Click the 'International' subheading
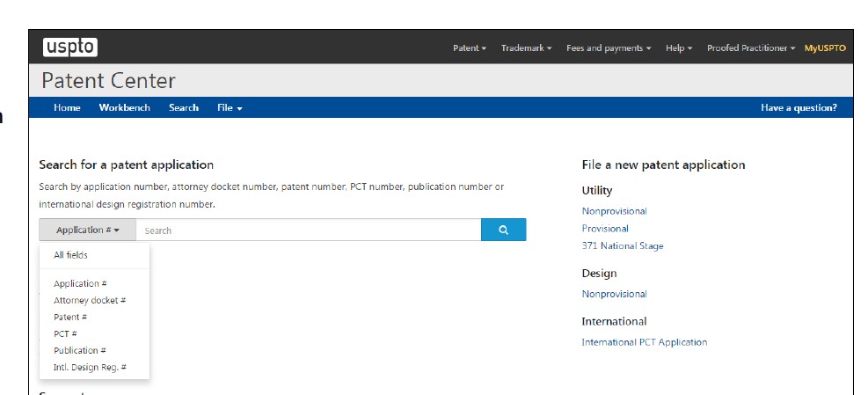868x395 pixels. point(614,321)
